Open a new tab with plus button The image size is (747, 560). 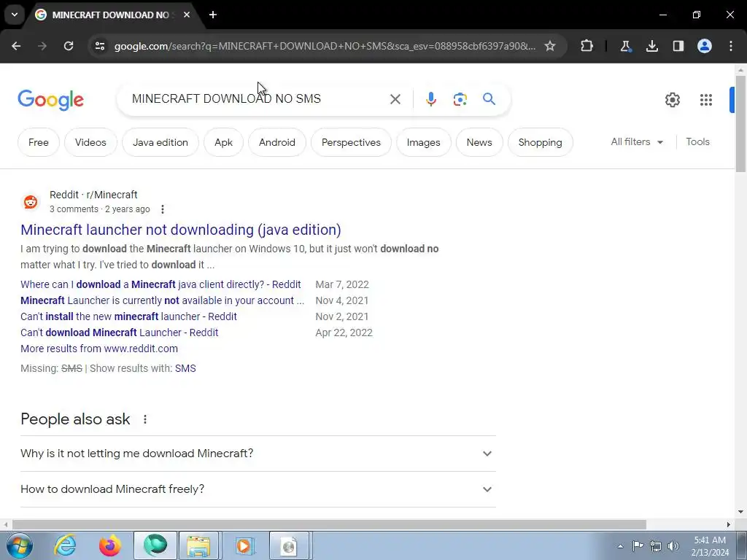pyautogui.click(x=213, y=15)
